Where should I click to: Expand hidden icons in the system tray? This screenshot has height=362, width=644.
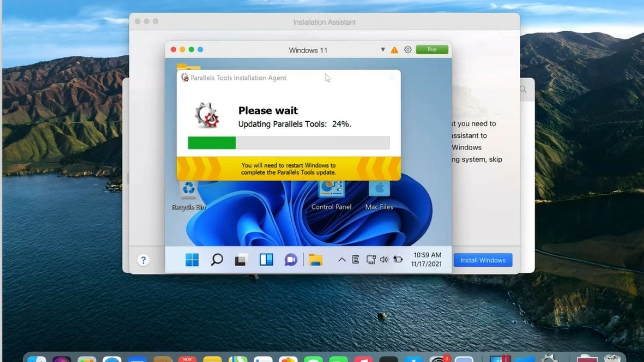342,260
